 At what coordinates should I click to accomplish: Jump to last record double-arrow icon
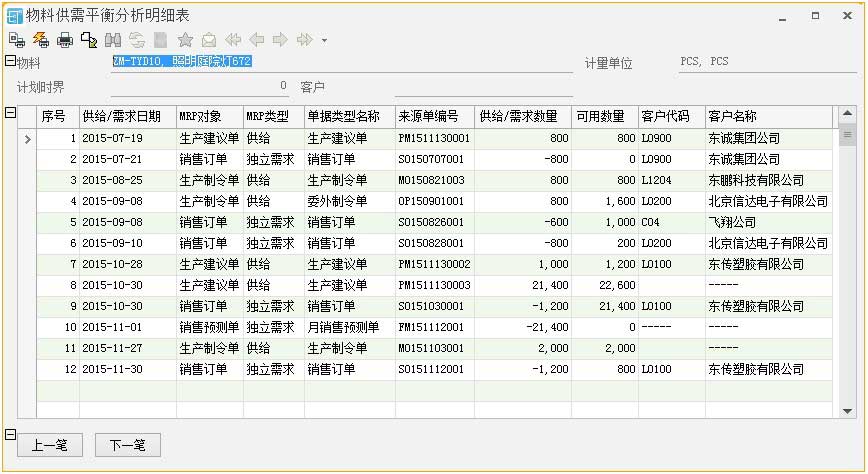305,40
